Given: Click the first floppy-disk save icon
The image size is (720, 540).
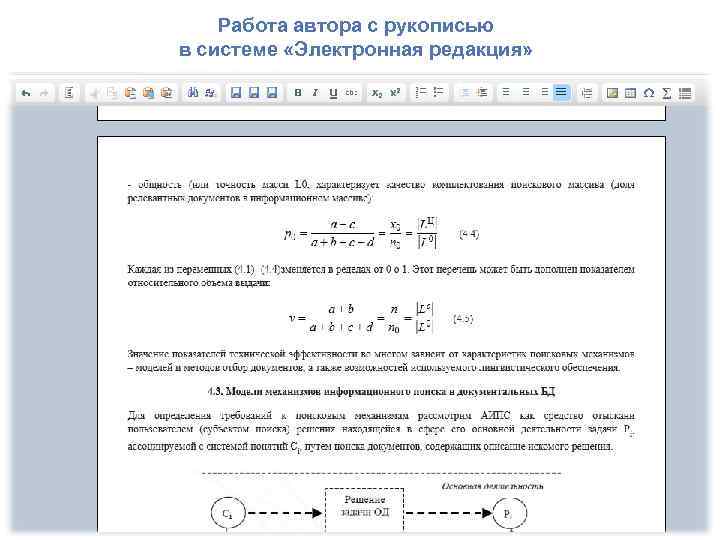Looking at the screenshot, I should click(x=236, y=93).
